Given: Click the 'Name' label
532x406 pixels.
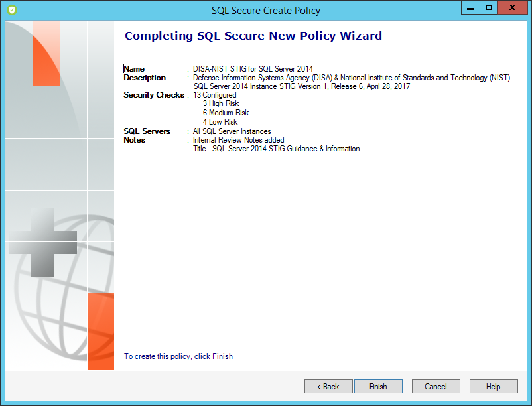Looking at the screenshot, I should 134,69.
